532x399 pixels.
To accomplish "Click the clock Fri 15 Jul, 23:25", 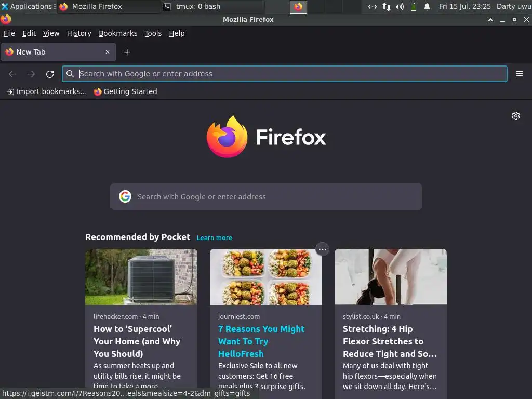I will (465, 6).
